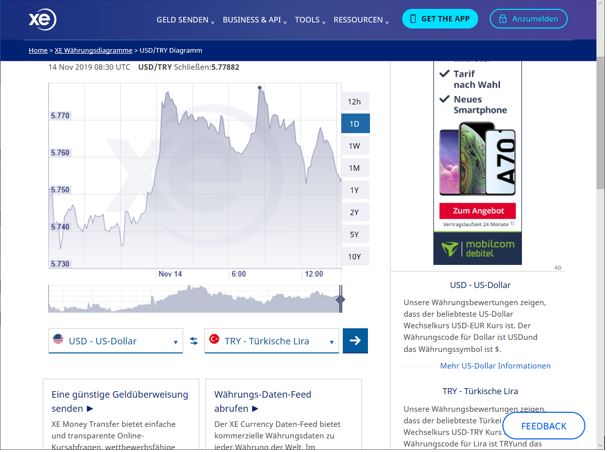Open the USD - US-Dollar currency dropdown

(x=115, y=341)
